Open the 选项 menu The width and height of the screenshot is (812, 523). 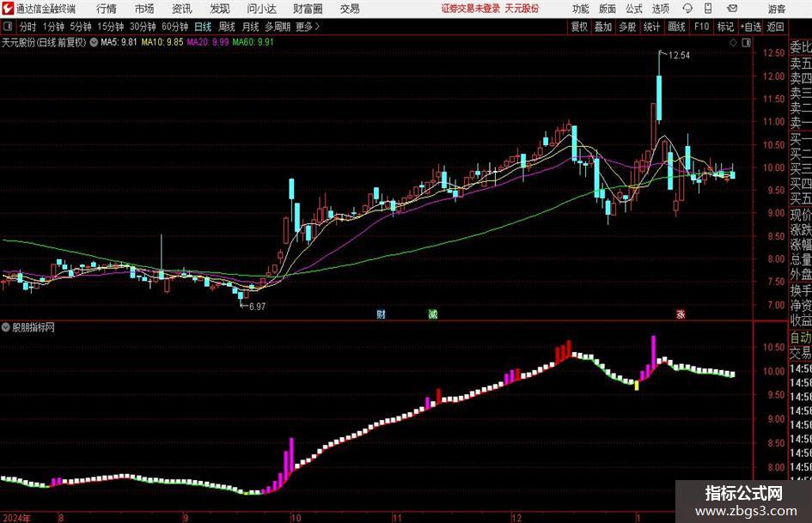click(660, 9)
